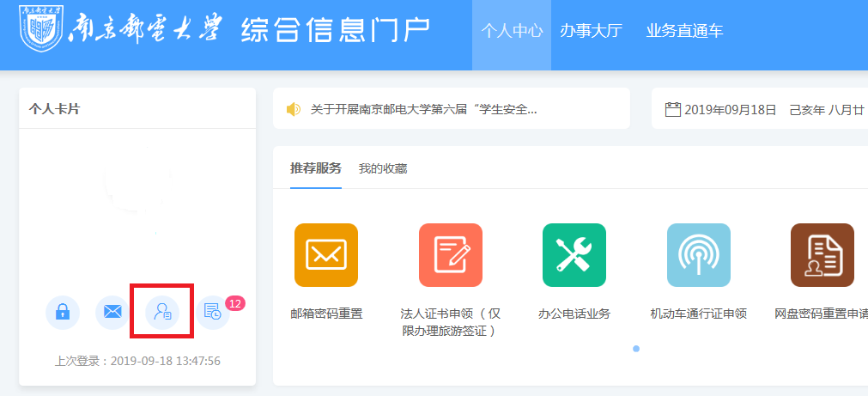Open the 办事大厅 navigation tab
Screen dimensions: 868x396
[x=591, y=31]
